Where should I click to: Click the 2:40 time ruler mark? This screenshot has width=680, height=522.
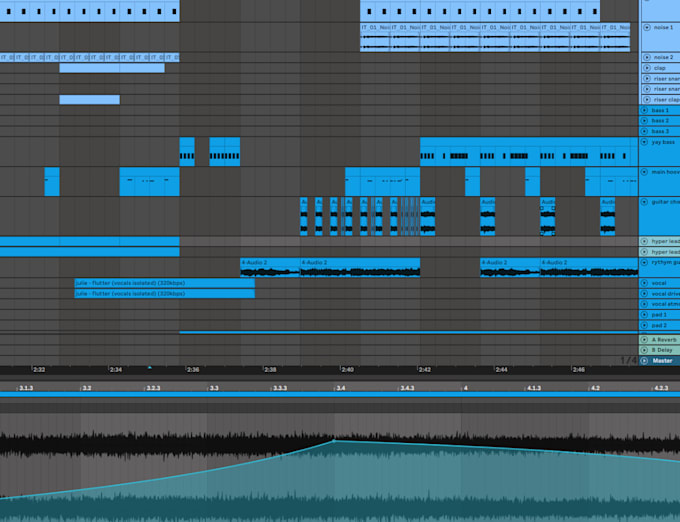pos(347,370)
